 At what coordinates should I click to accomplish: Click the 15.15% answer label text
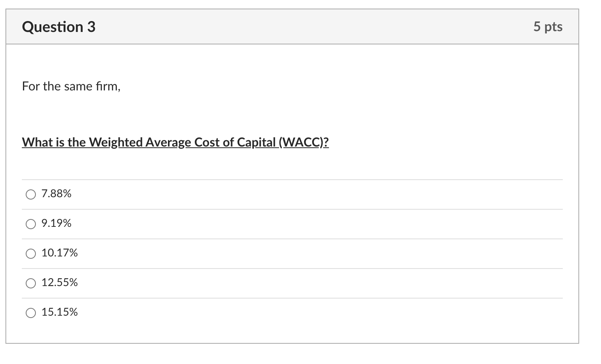[x=59, y=312]
